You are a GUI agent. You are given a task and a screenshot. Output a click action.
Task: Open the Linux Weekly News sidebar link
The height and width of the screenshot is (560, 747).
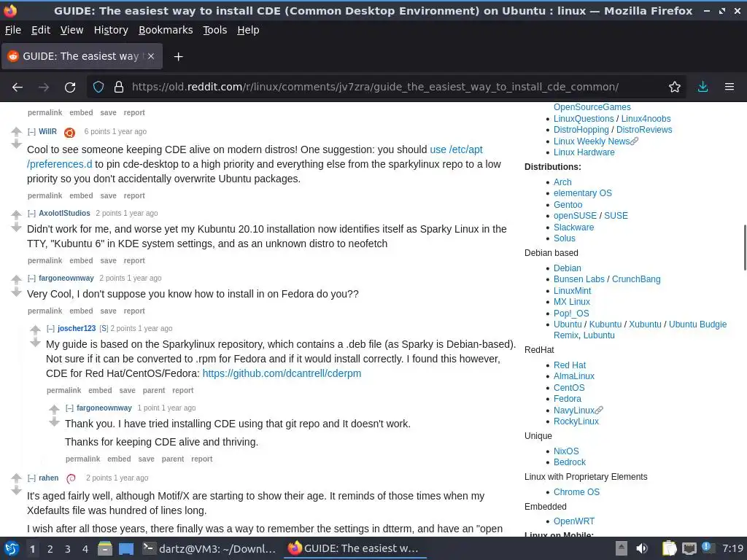[x=592, y=141]
